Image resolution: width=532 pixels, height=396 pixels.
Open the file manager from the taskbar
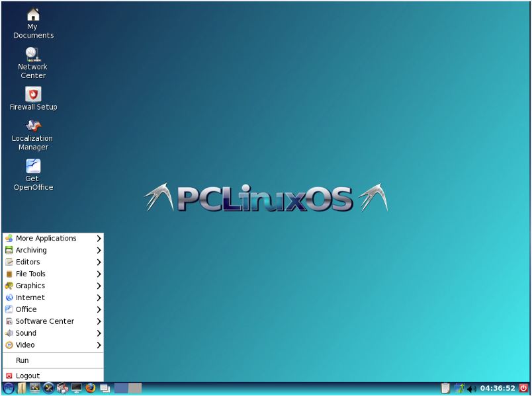click(x=22, y=388)
